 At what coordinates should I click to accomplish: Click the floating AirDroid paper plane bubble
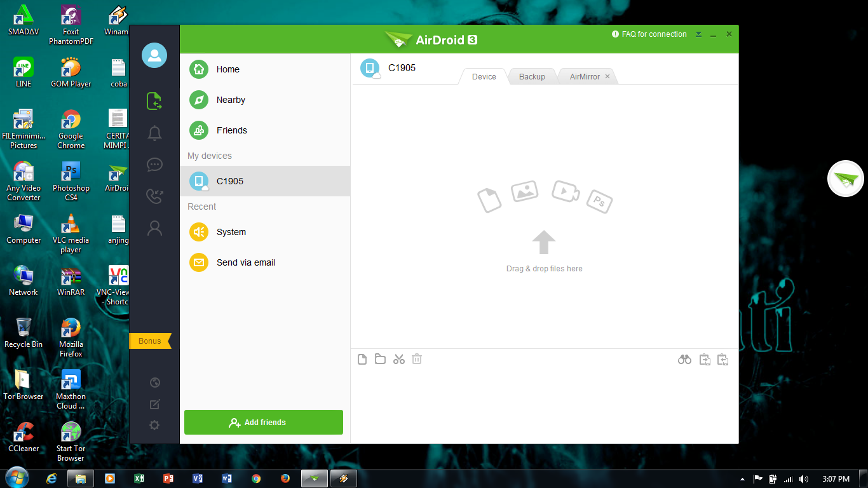[x=846, y=179]
